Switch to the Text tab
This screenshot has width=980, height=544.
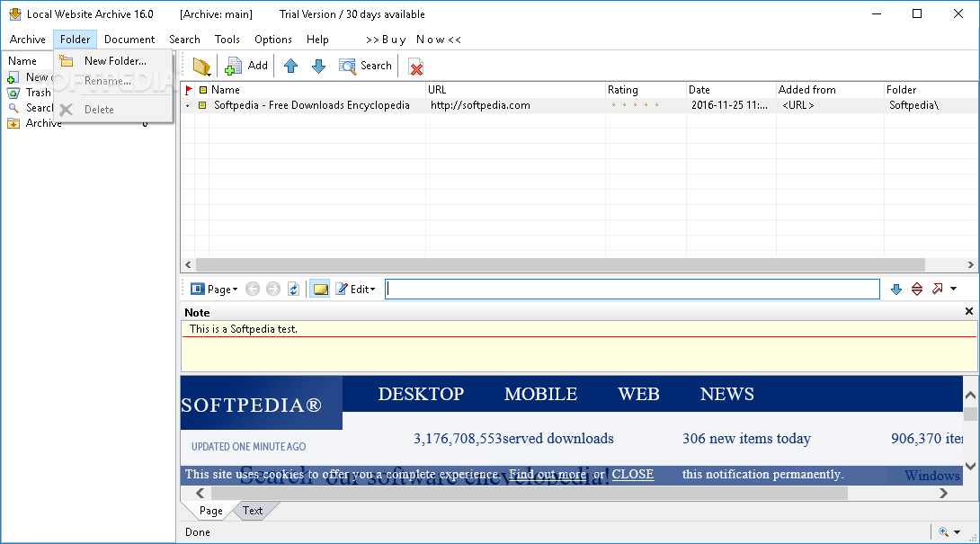pos(253,511)
